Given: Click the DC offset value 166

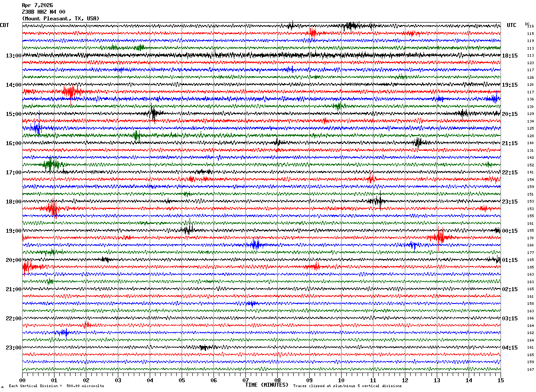Looking at the screenshot, I should pyautogui.click(x=530, y=319).
